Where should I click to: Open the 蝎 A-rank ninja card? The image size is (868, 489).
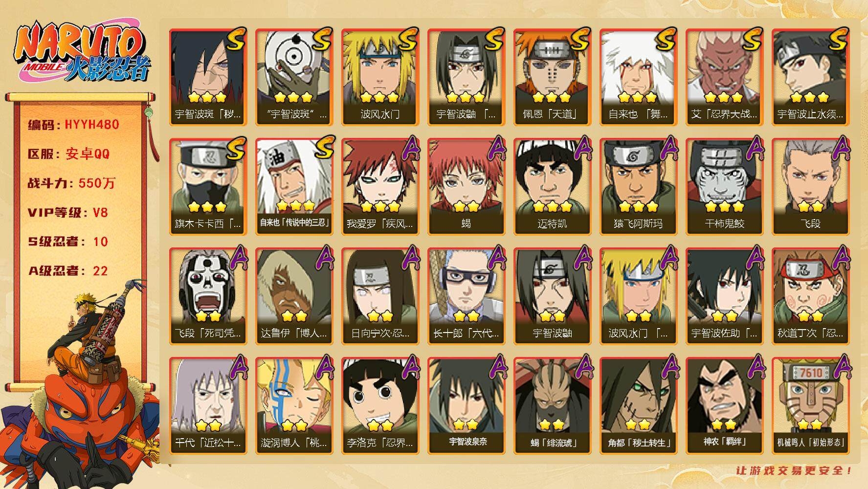coord(466,186)
